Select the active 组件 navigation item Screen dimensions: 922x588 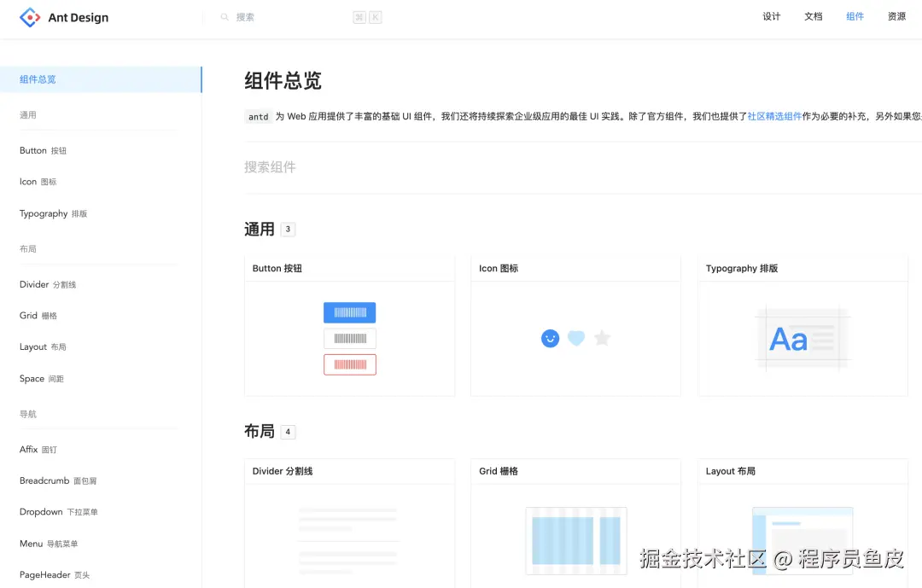(855, 16)
